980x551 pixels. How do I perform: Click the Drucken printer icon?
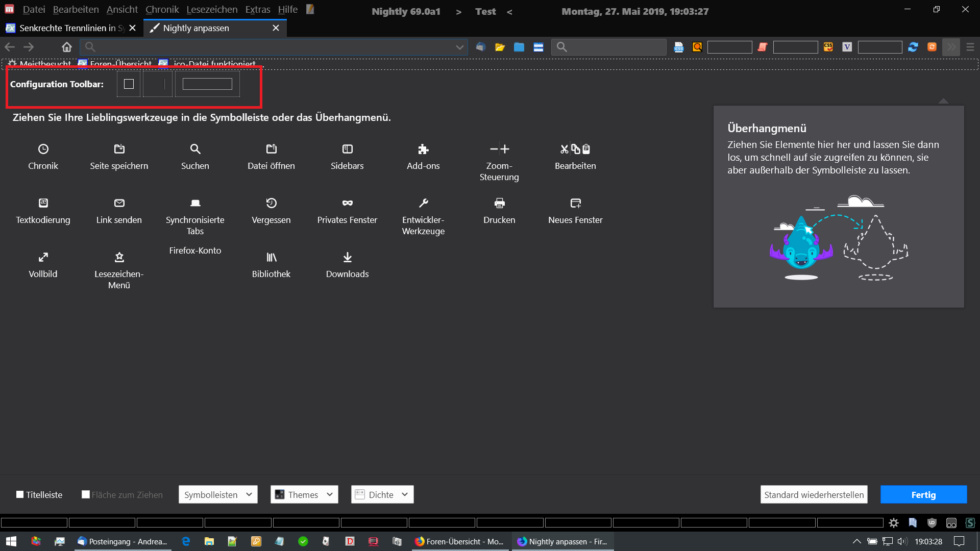[499, 203]
